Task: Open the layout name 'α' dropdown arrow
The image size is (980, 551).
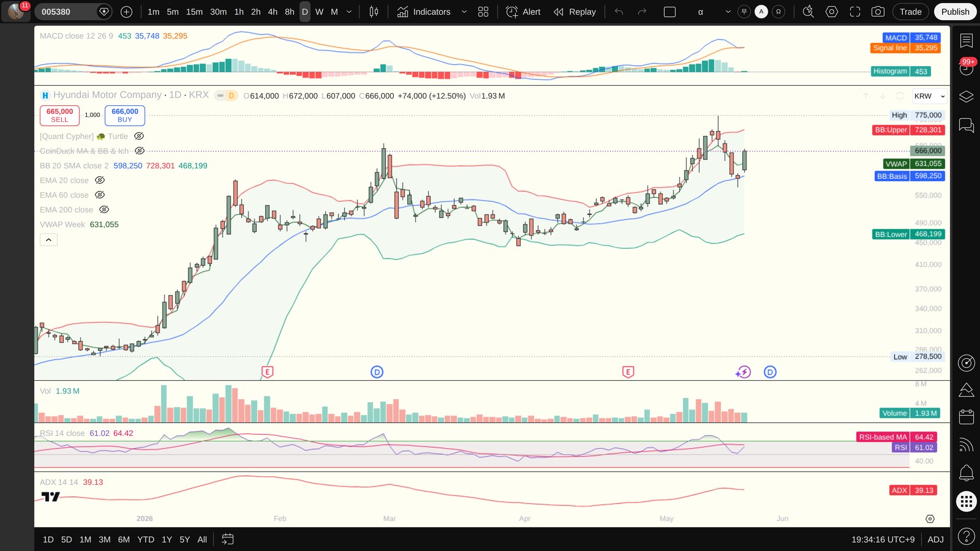Action: [728, 12]
